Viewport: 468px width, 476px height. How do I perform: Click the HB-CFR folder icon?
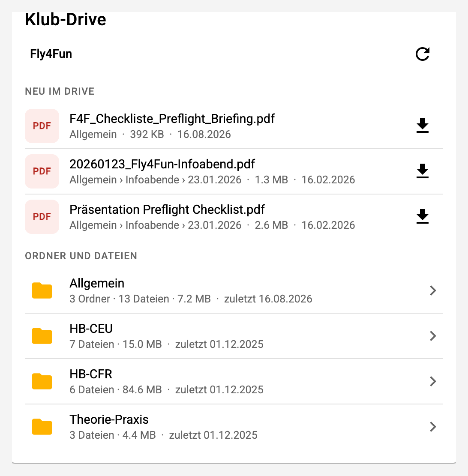(x=42, y=381)
